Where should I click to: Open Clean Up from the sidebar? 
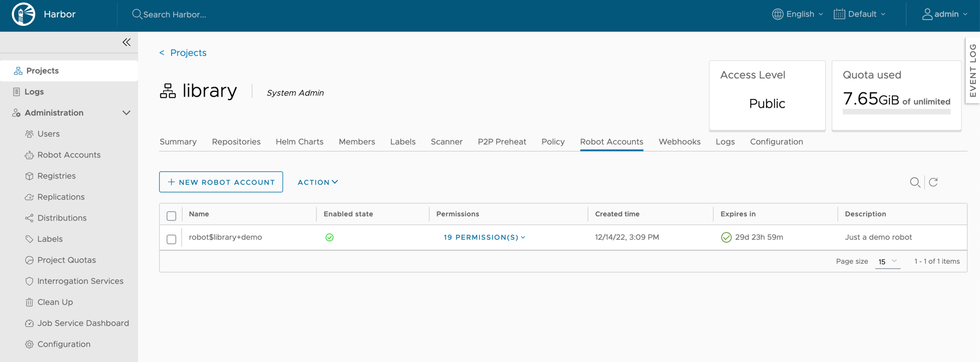pyautogui.click(x=55, y=302)
